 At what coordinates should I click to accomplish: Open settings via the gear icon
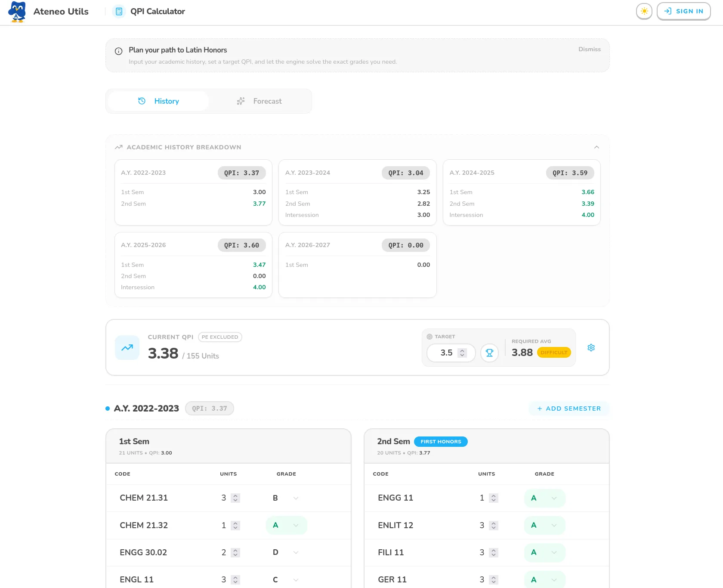click(x=591, y=347)
